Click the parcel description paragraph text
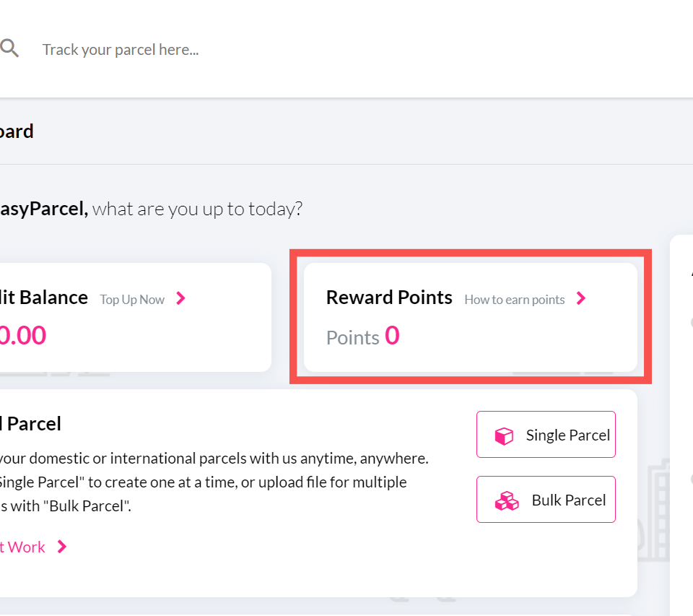The image size is (693, 616). (213, 482)
